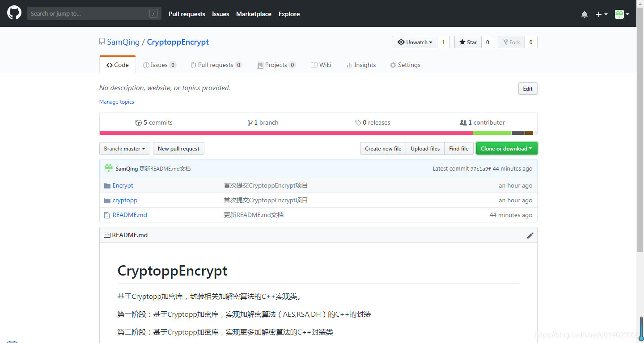Expand the Clone or download dropdown

click(507, 148)
